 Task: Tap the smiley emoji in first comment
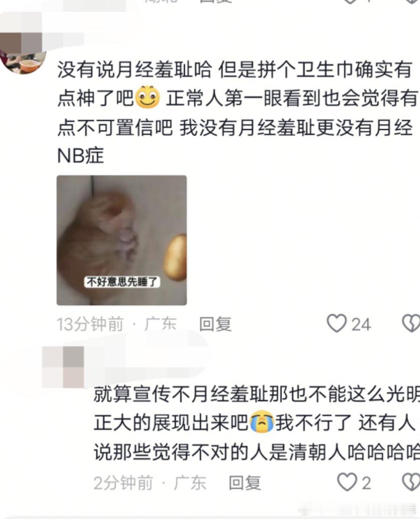[x=148, y=97]
